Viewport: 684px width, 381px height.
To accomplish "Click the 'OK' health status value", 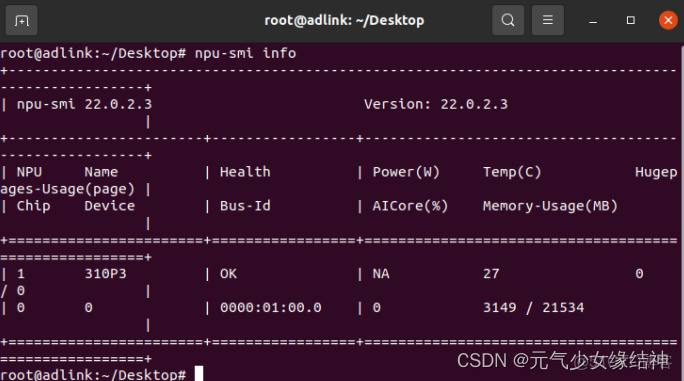I will click(228, 274).
